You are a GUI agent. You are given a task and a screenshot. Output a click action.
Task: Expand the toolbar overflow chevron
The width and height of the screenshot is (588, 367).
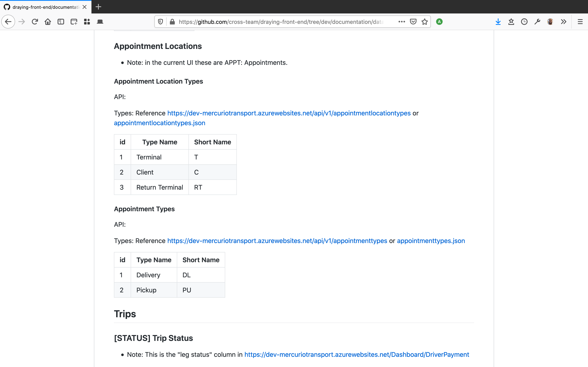(563, 22)
